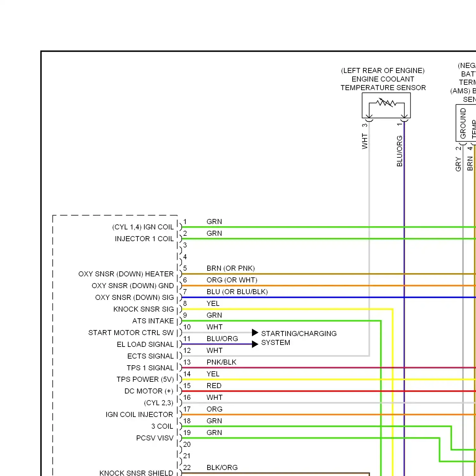Click vertical 'GRY' wire label
476x476 pixels.
coord(458,164)
